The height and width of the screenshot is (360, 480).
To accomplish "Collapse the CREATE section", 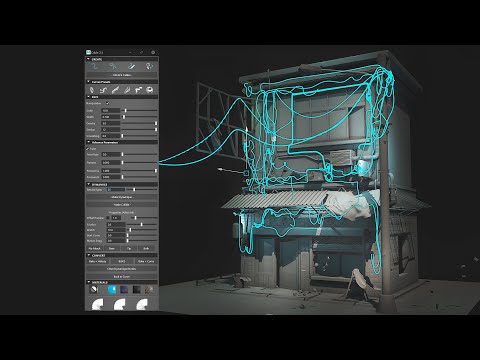I will [x=88, y=59].
